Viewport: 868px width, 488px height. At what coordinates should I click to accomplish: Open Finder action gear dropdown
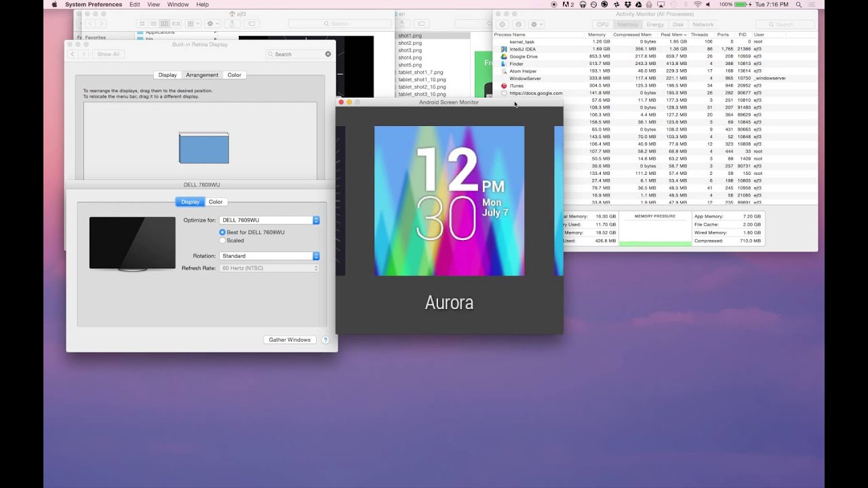(x=212, y=24)
